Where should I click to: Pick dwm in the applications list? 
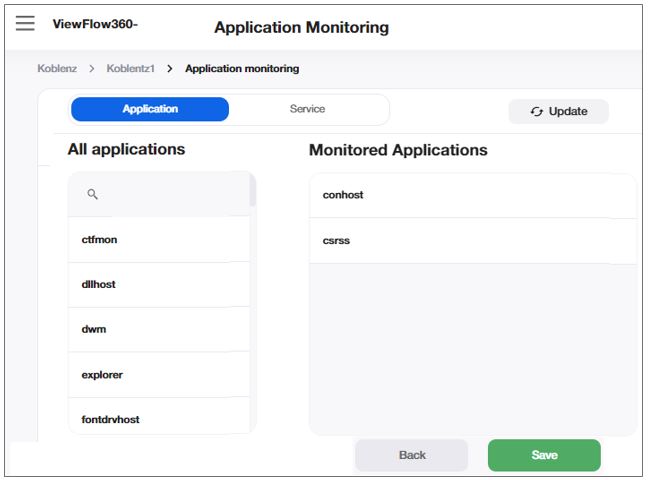pyautogui.click(x=94, y=329)
